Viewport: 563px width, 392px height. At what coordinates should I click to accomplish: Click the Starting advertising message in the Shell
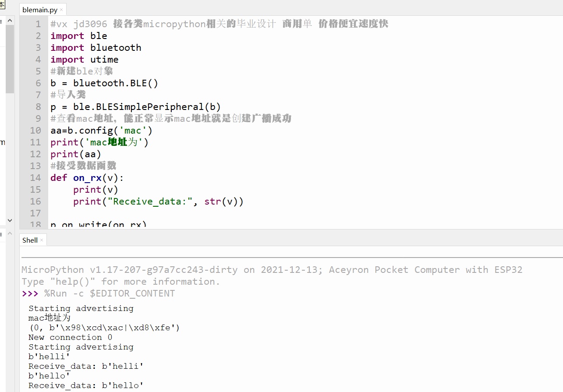click(81, 308)
